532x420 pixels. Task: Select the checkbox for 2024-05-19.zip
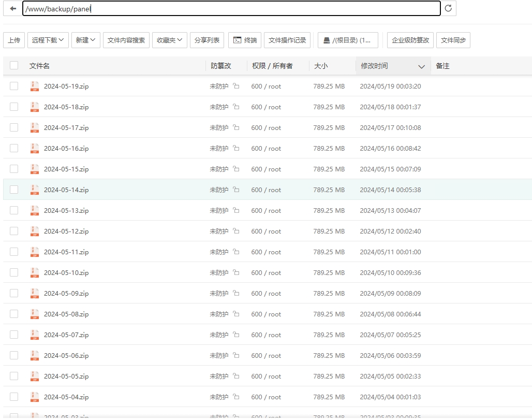14,86
